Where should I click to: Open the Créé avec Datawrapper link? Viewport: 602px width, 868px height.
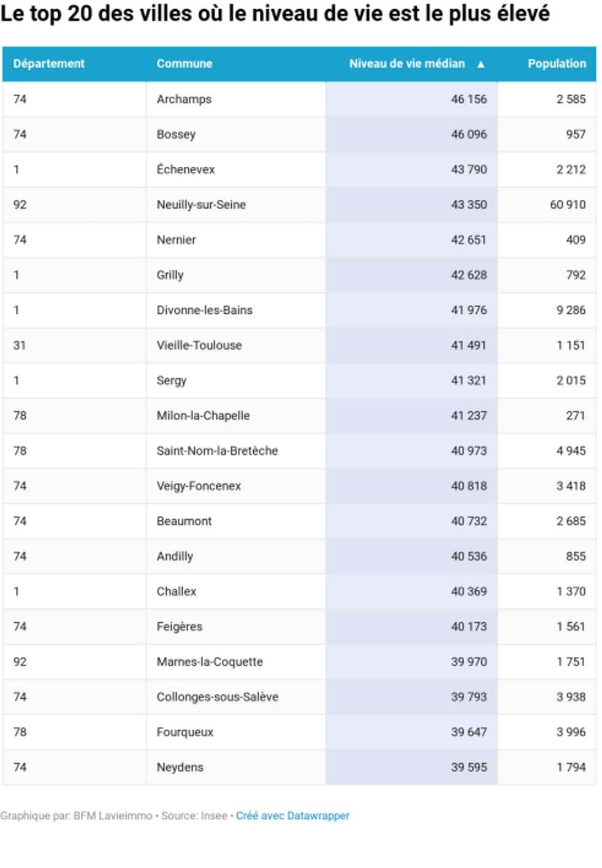pyautogui.click(x=292, y=816)
